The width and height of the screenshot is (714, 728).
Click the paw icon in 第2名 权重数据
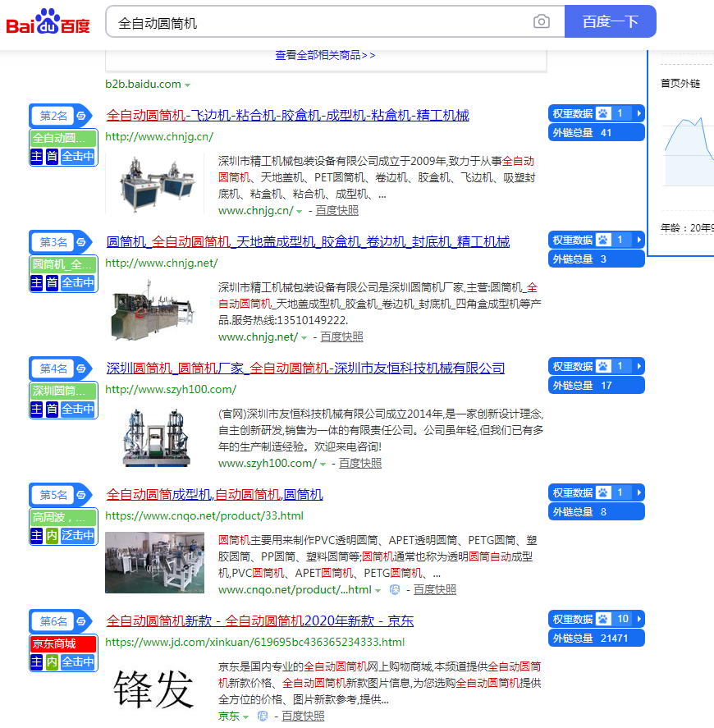pos(603,113)
